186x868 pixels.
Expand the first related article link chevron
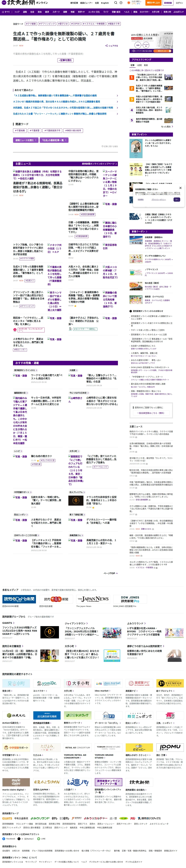point(117,96)
